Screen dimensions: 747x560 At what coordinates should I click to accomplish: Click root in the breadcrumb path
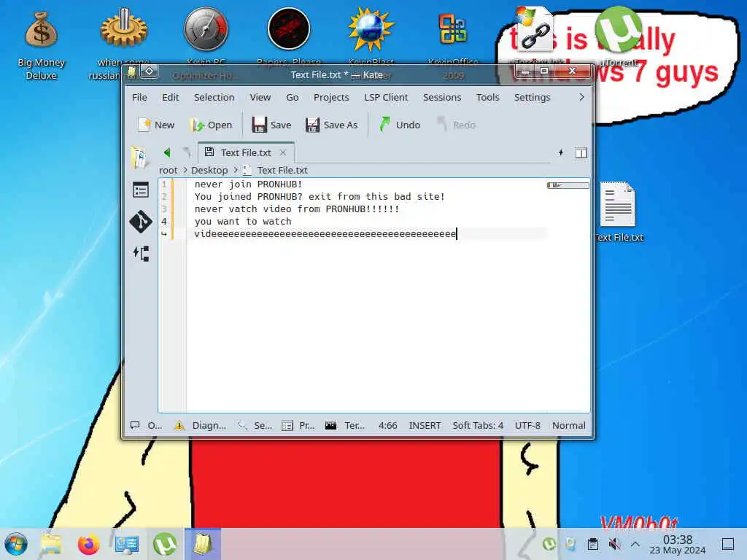(x=169, y=170)
